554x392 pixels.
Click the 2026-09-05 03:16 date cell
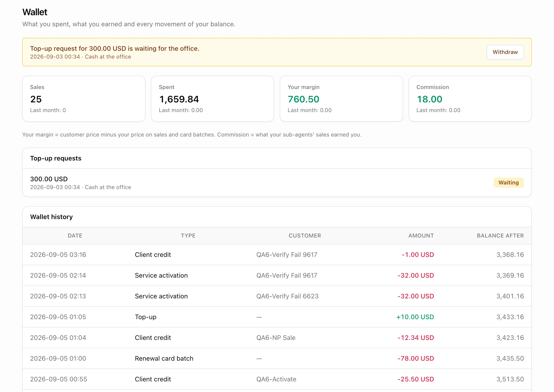click(x=58, y=255)
